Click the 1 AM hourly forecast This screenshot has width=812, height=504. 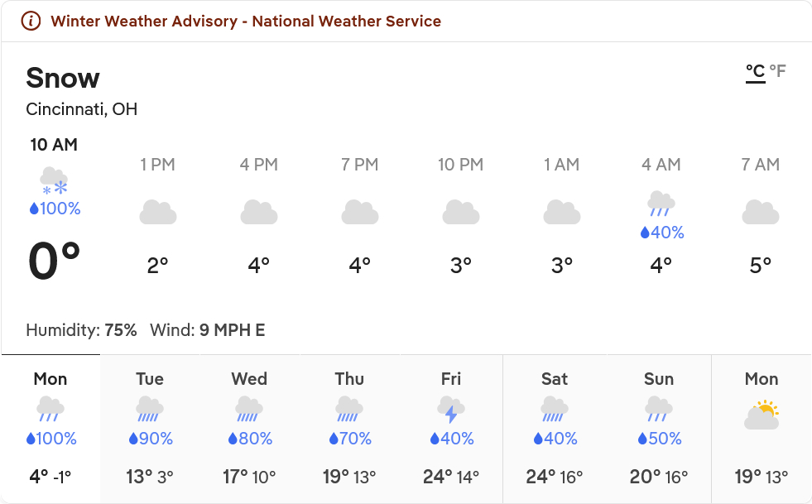pos(561,215)
